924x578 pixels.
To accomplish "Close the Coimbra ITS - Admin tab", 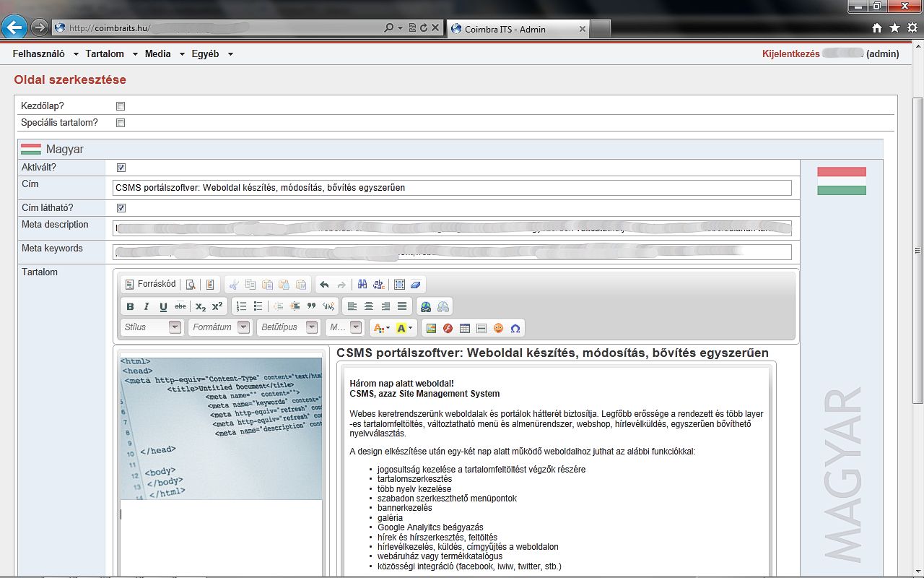I will [583, 29].
